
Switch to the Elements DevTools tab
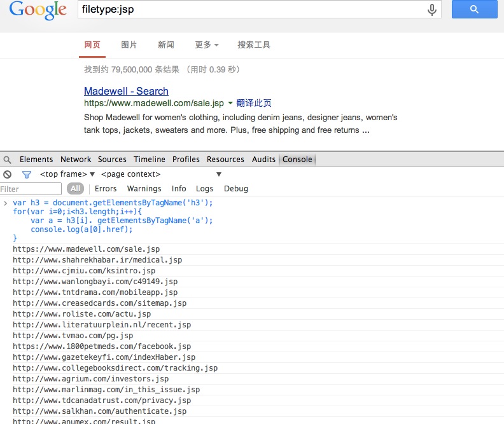pos(36,159)
